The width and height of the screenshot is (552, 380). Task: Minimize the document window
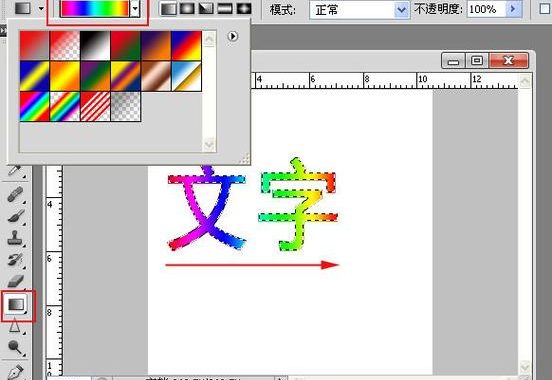point(453,61)
